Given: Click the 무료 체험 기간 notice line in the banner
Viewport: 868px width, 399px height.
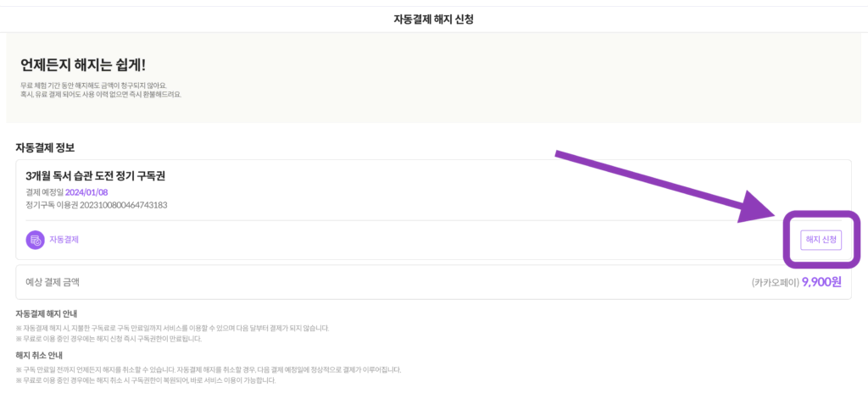Looking at the screenshot, I should 93,86.
